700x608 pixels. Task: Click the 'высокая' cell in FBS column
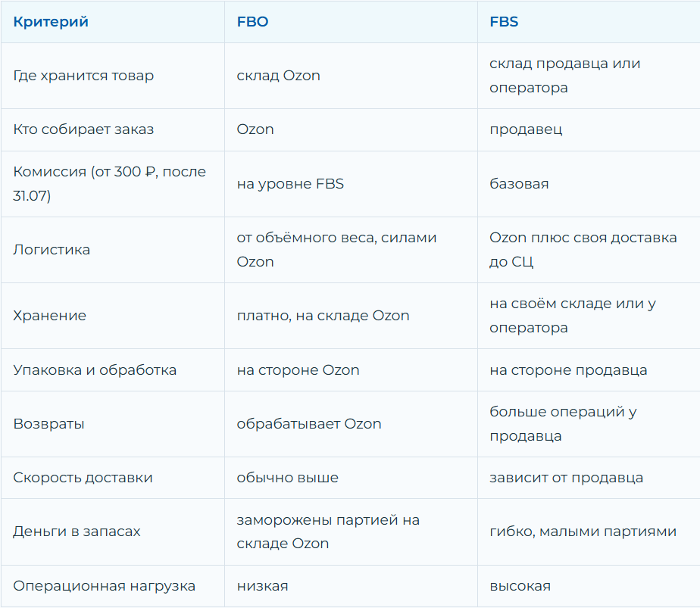point(520,586)
